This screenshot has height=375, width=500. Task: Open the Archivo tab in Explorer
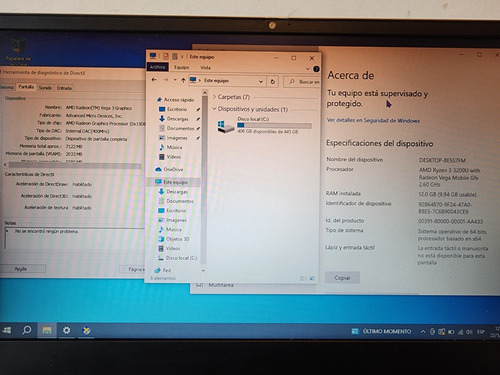(157, 67)
